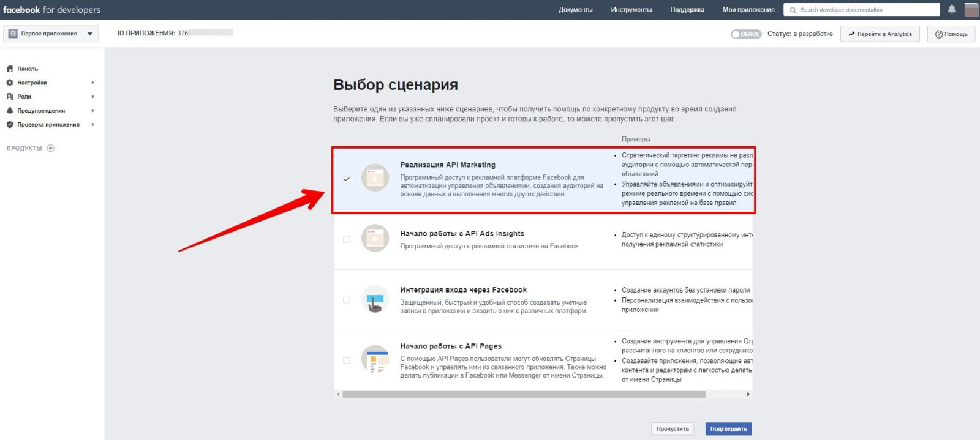
Task: Click the app icon beside Первое приложение
Action: 13,34
